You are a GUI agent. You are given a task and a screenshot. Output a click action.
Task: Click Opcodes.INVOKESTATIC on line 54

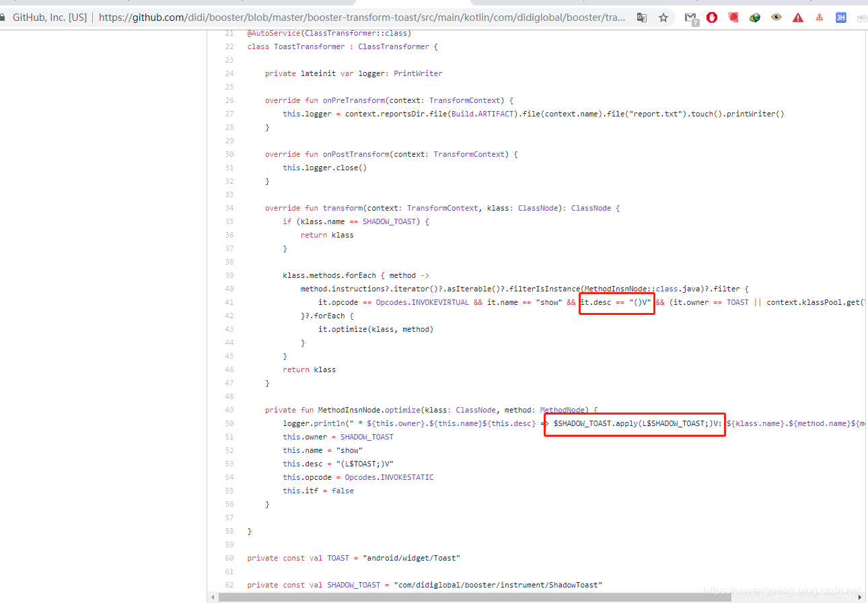pos(390,477)
